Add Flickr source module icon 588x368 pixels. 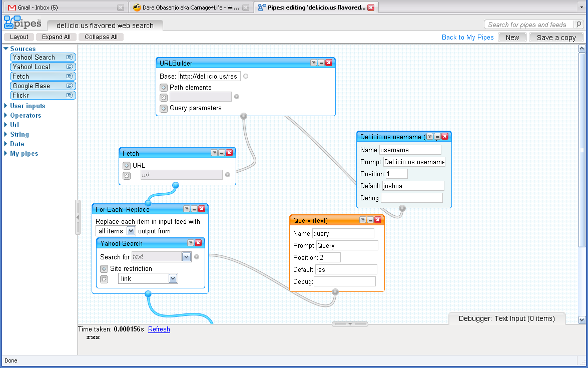(x=70, y=95)
